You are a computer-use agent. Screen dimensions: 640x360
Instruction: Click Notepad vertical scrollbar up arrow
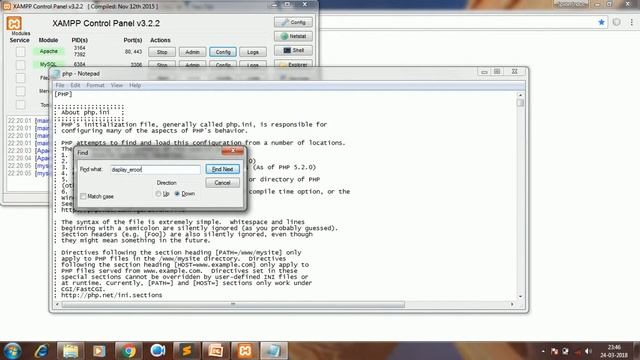click(x=520, y=95)
